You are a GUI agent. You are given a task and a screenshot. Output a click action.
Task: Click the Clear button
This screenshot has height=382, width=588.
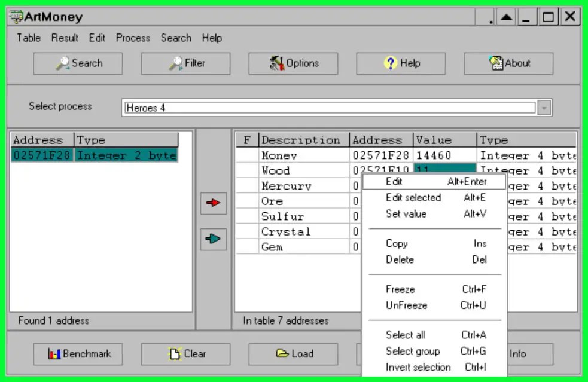[x=185, y=354]
